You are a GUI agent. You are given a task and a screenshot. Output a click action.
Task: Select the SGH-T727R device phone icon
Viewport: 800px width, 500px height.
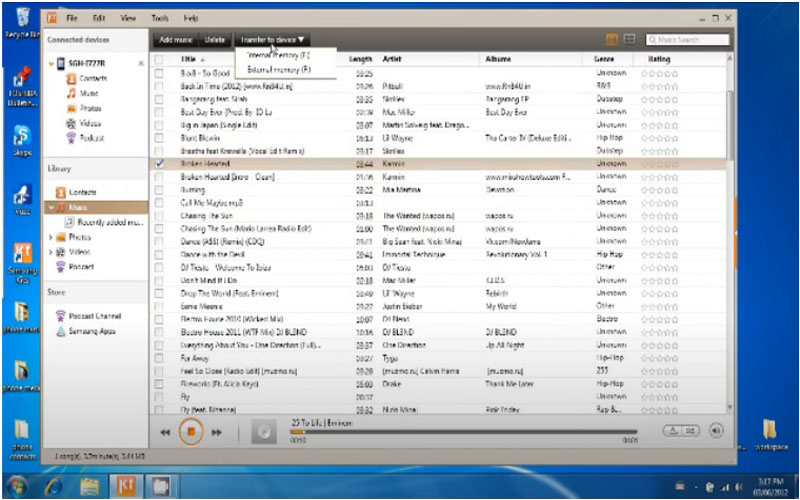point(61,63)
